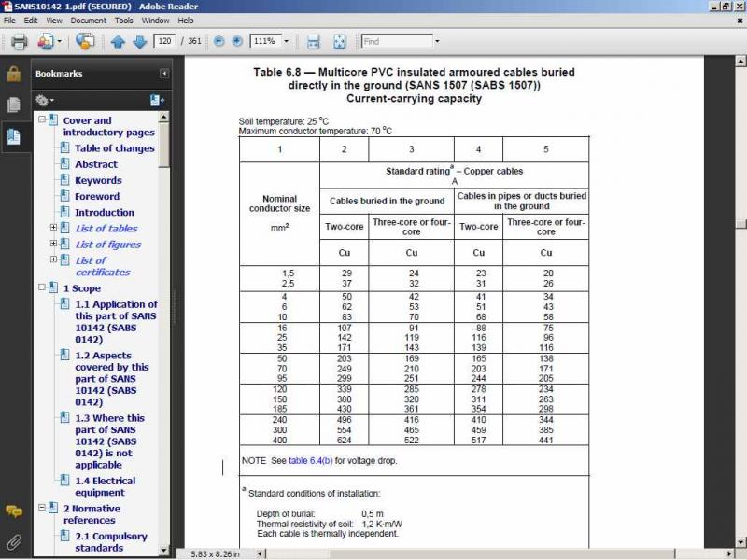Viewport: 747px width, 560px height.
Task: Open the Document menu
Action: point(88,20)
